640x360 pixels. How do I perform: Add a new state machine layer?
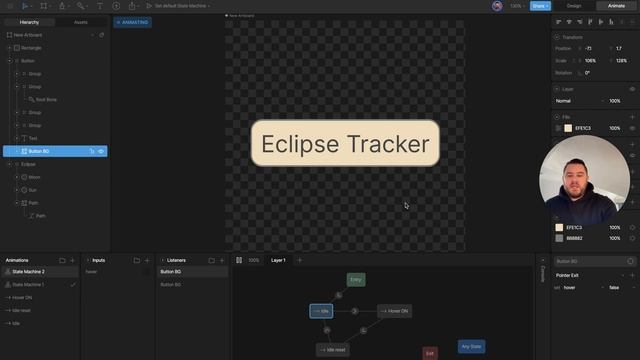click(x=299, y=260)
